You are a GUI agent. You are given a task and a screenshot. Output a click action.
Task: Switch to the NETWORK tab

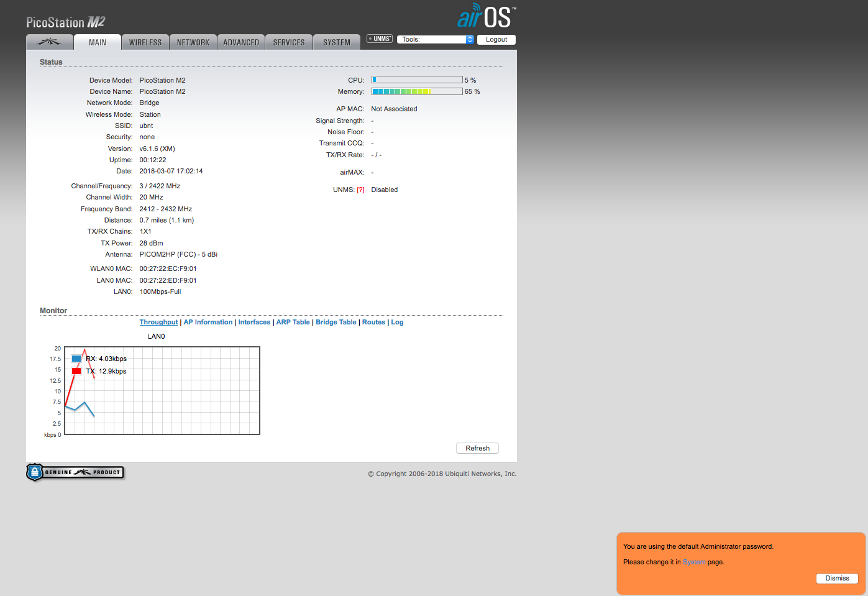(193, 42)
